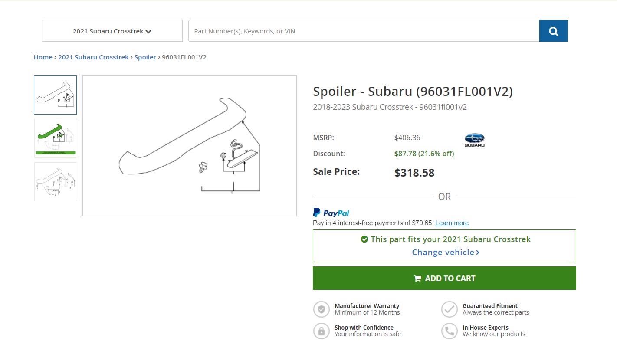Go to Home breadcrumb
This screenshot has width=617, height=364.
(43, 57)
